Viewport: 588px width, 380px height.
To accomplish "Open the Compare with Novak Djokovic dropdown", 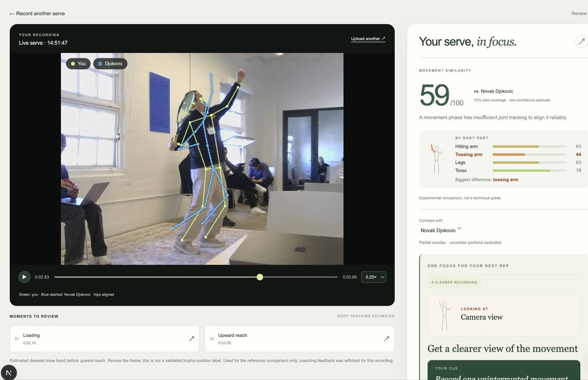I will point(441,230).
